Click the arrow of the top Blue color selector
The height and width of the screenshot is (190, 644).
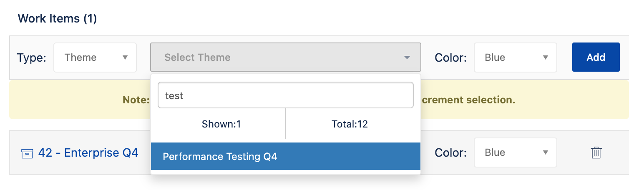point(545,57)
